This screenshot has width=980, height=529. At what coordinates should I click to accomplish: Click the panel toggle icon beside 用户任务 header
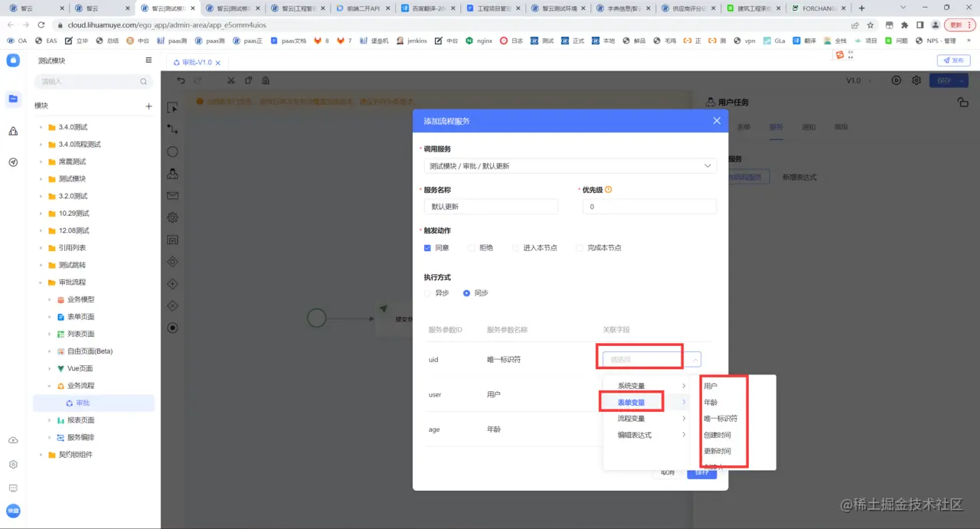pyautogui.click(x=963, y=102)
